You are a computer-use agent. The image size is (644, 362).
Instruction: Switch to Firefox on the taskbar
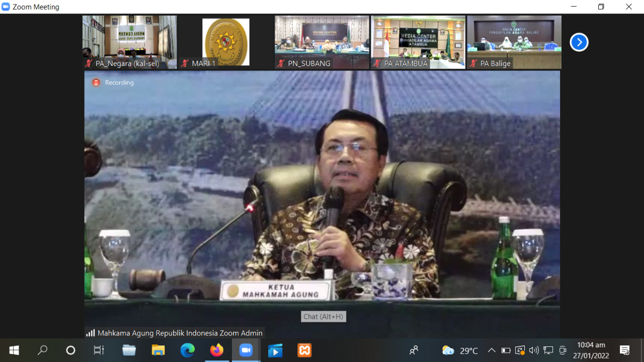(x=217, y=350)
